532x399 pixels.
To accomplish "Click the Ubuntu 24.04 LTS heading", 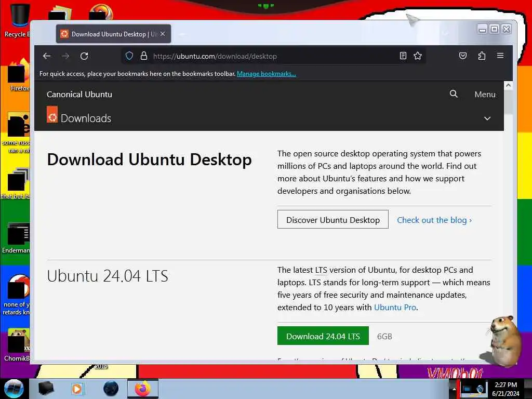I will coord(108,276).
